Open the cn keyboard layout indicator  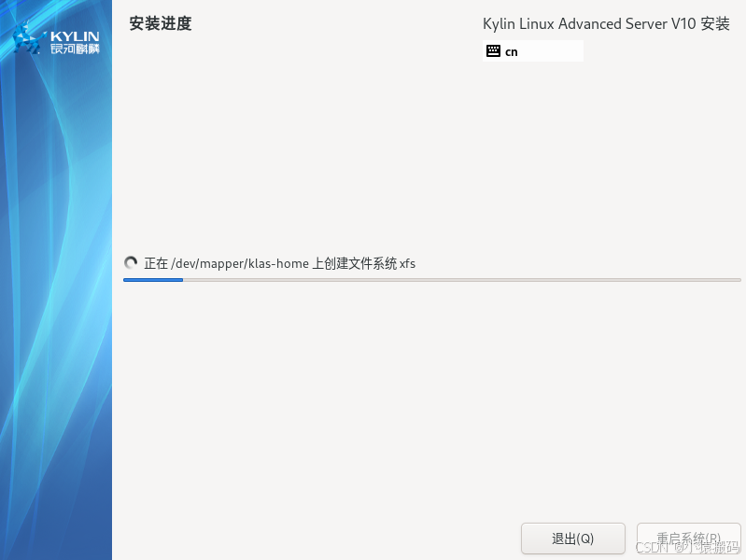point(533,51)
